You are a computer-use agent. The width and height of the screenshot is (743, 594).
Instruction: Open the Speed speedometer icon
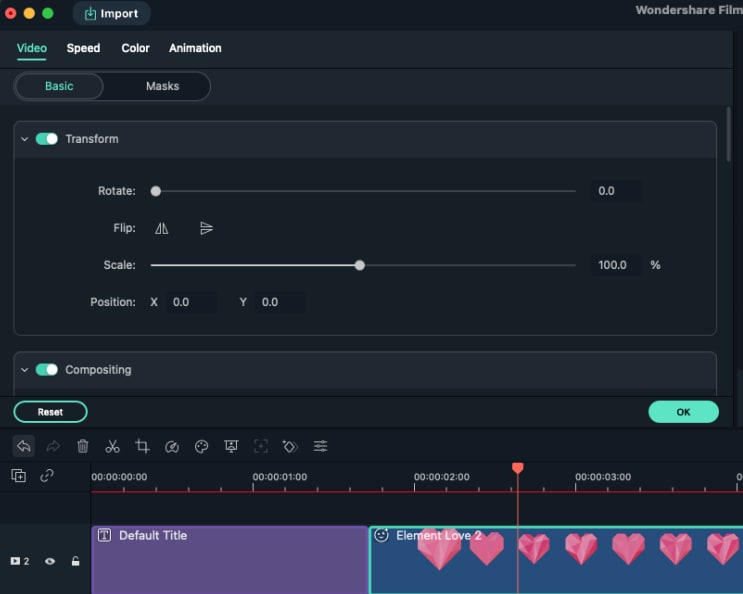coord(172,446)
